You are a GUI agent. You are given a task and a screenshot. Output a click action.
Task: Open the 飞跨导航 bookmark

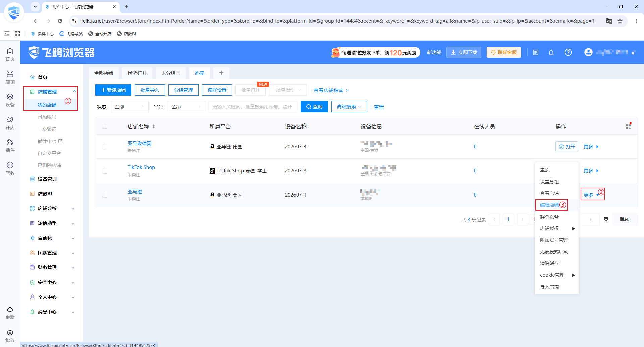[x=71, y=34]
